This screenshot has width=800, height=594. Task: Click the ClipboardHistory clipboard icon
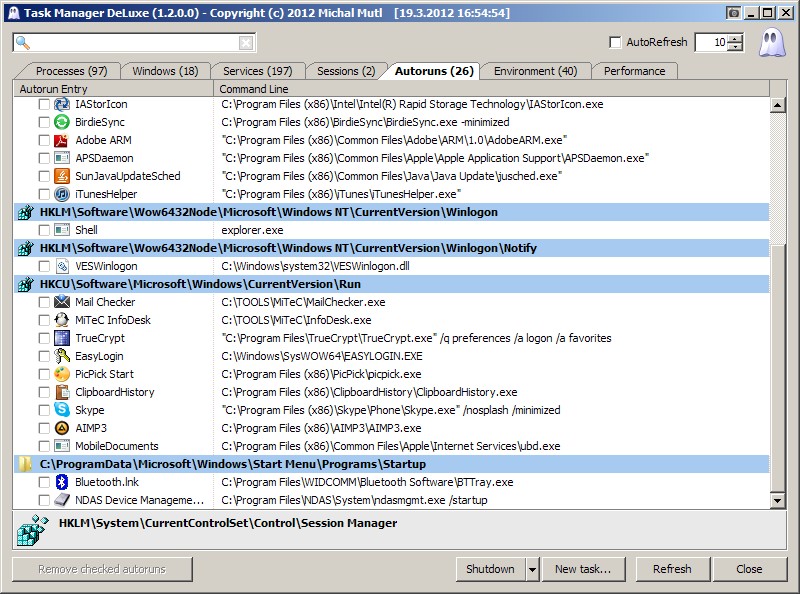pos(62,392)
